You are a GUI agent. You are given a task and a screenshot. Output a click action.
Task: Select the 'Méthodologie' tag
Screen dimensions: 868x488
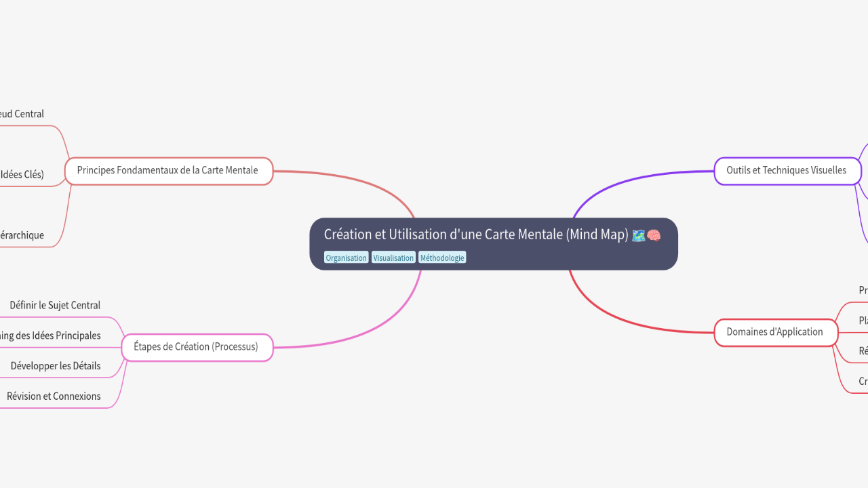pos(442,258)
